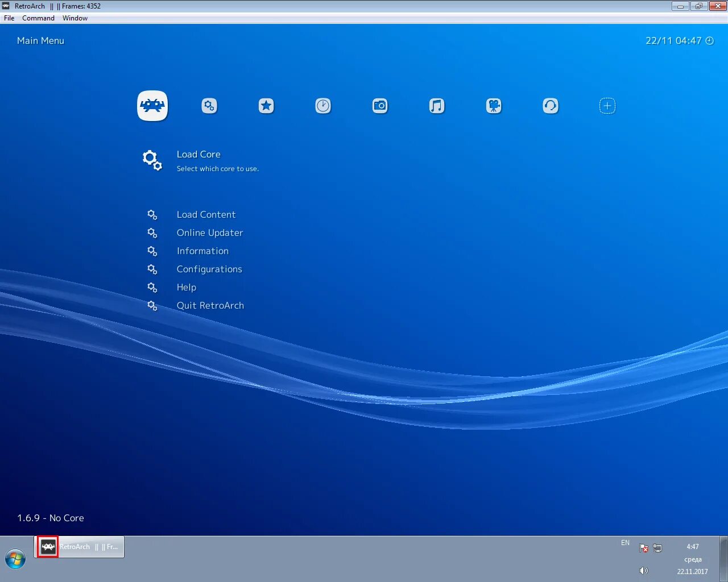Viewport: 728px width, 582px height.
Task: Open the Netplay headset tab icon
Action: [551, 106]
